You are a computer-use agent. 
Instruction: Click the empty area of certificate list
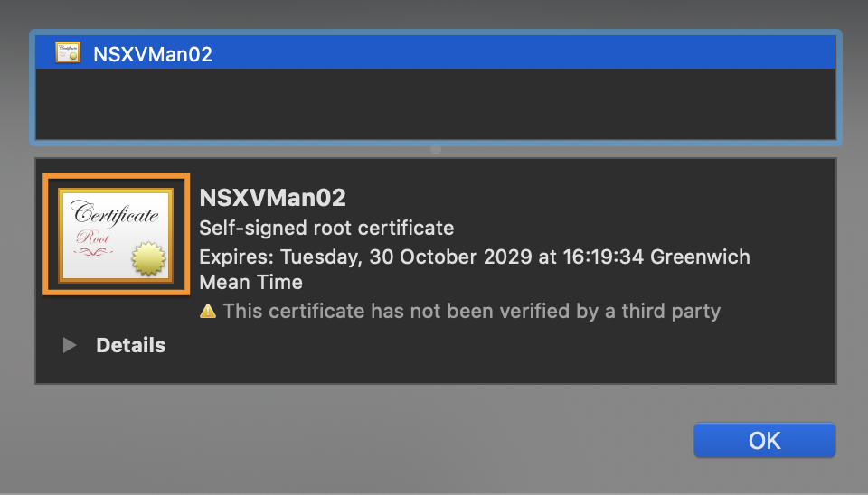click(x=436, y=104)
